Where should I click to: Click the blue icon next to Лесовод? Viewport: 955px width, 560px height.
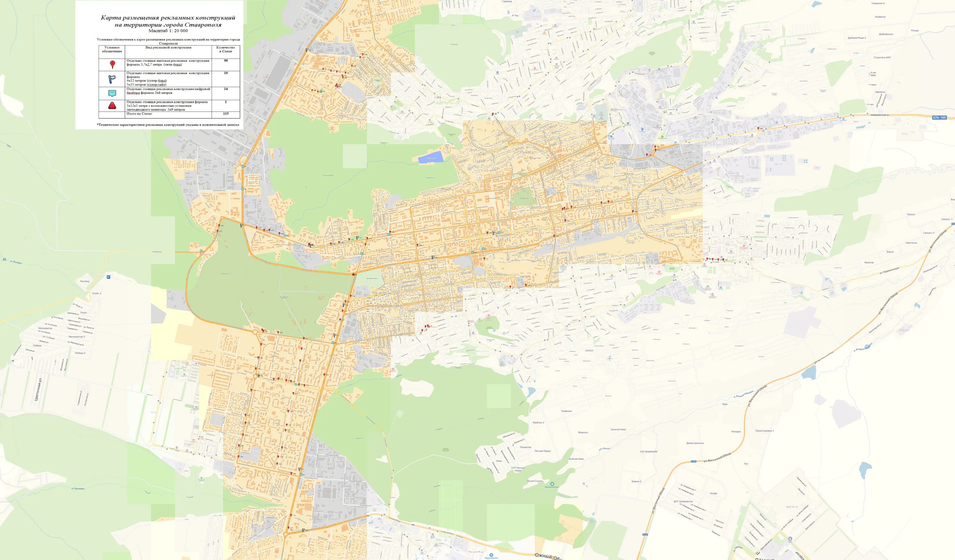109,277
